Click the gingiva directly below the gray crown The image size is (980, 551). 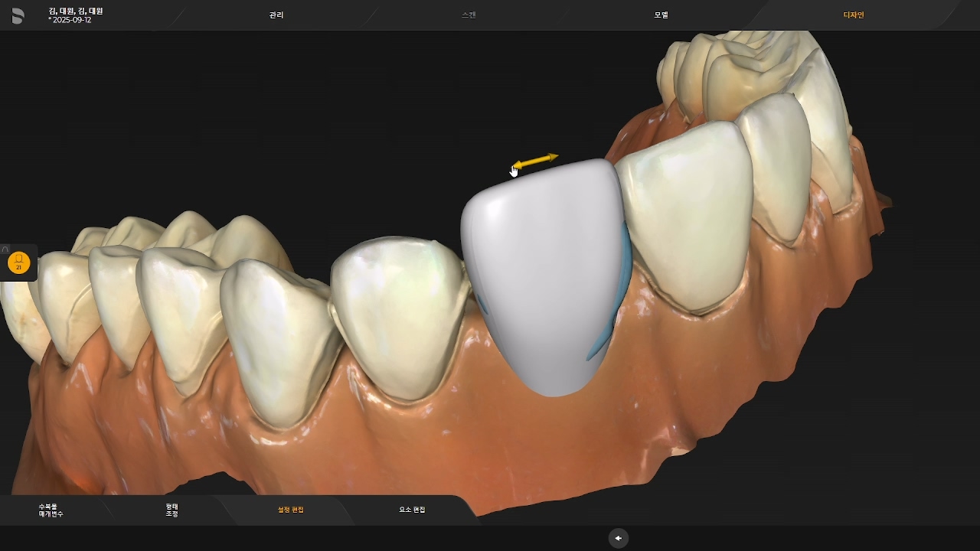pyautogui.click(x=551, y=436)
